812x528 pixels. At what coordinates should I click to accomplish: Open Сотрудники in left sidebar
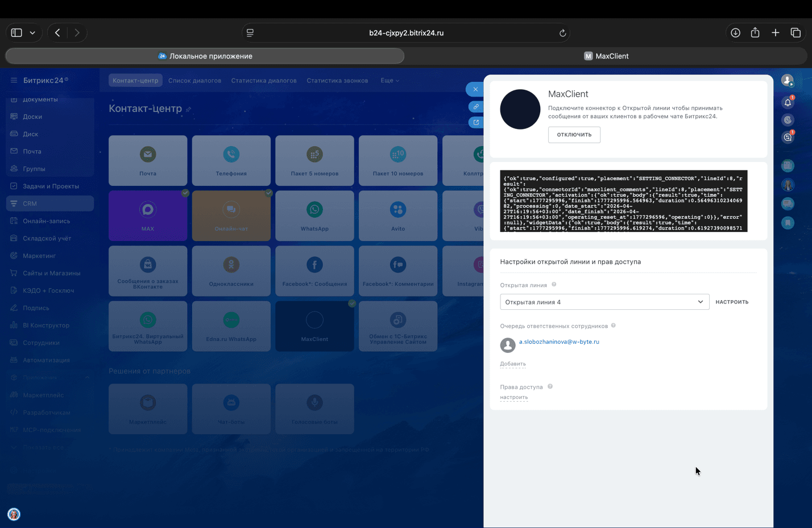click(x=50, y=343)
